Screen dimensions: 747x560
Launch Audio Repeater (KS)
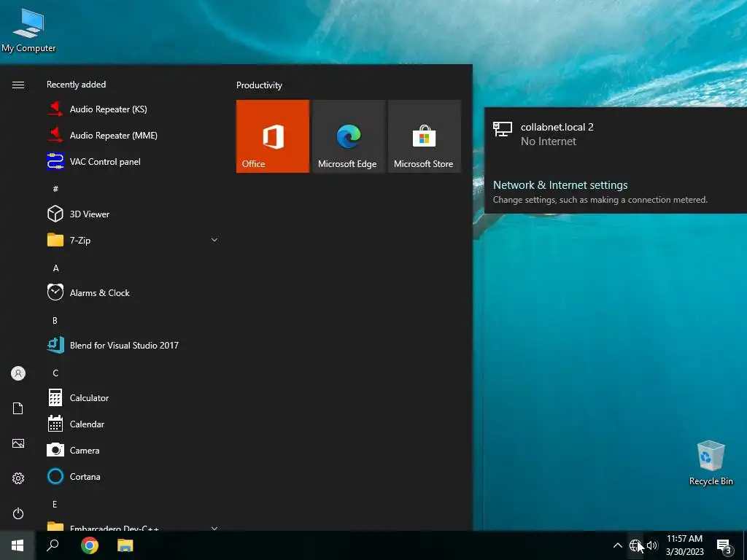[x=133, y=109]
